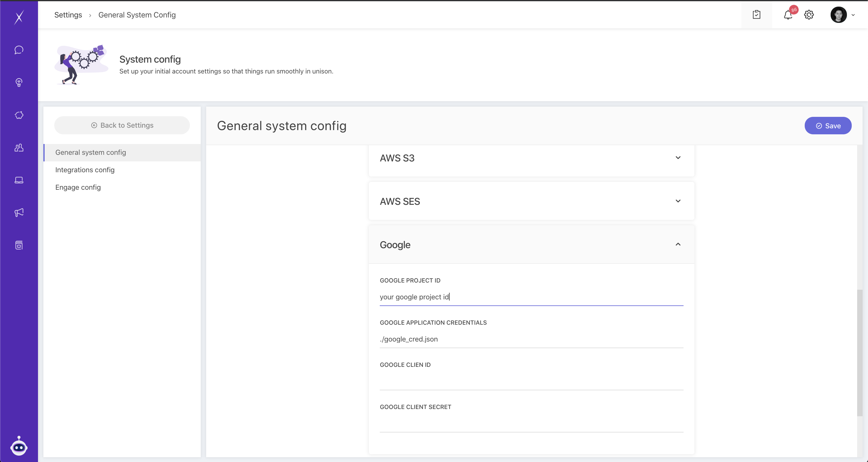Screen dimensions: 868x462
Task: Click the knowledge base book sidebar icon
Action: click(19, 245)
